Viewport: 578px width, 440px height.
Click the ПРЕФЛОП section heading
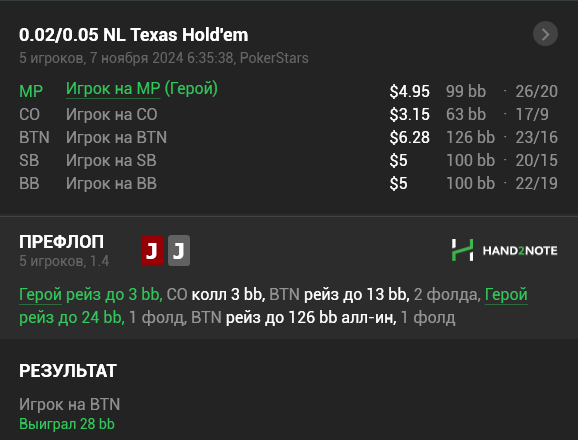click(x=62, y=242)
